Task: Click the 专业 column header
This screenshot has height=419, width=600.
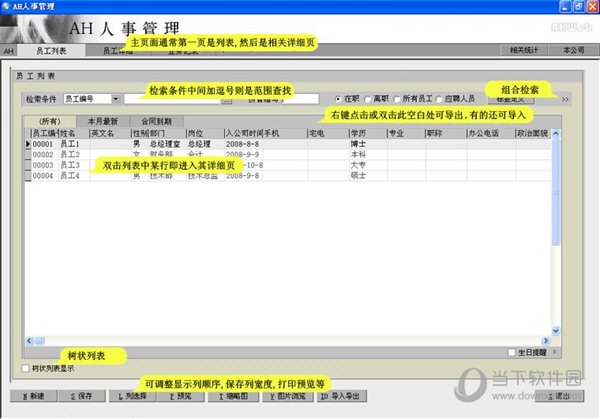Action: point(406,134)
